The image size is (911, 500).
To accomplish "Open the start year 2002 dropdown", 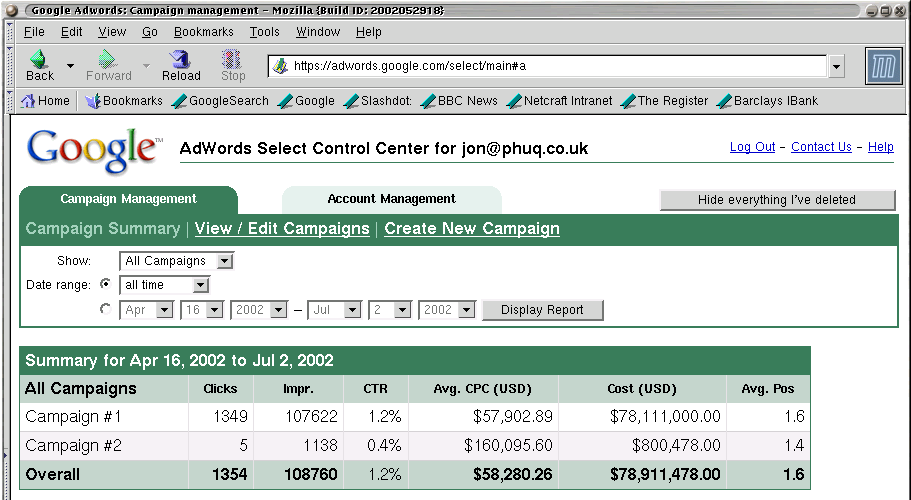I will (x=259, y=310).
